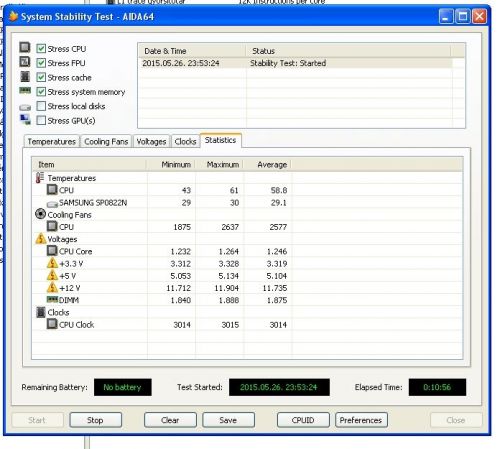Uncheck the Stress system memory checkbox
Image resolution: width=500 pixels, height=449 pixels.
(x=41, y=92)
